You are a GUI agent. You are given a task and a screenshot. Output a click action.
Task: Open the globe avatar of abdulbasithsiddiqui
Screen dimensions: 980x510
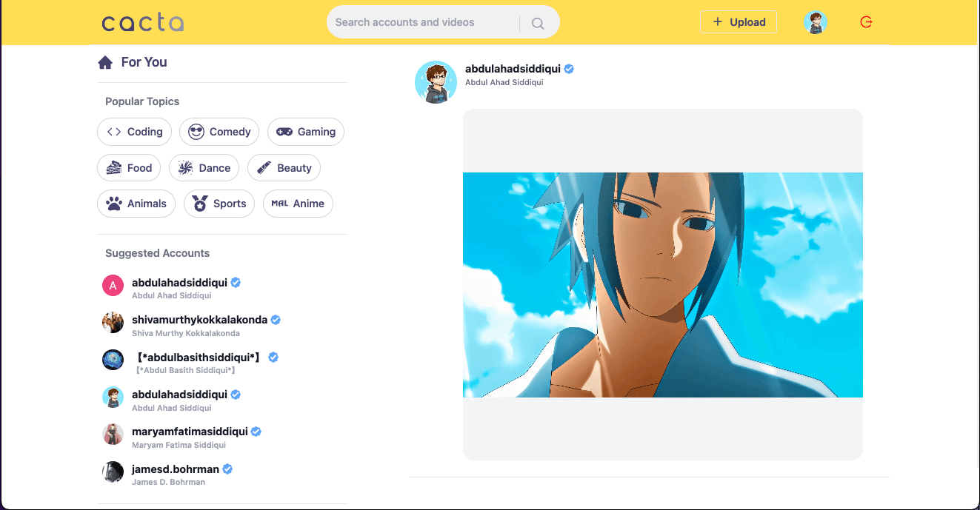113,360
